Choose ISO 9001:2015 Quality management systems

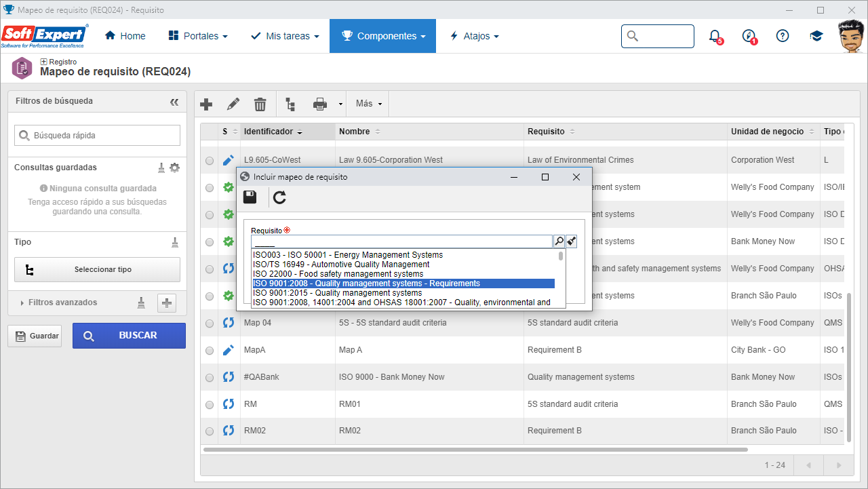pos(403,293)
